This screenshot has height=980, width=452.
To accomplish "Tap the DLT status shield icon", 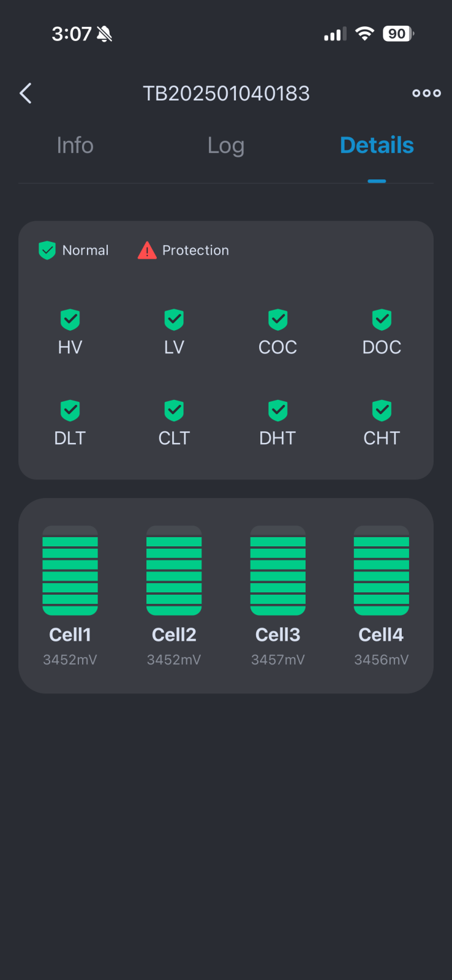I will [70, 410].
